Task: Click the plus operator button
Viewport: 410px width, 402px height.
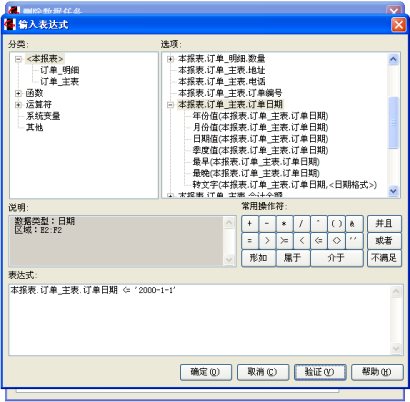Action: tap(250, 224)
